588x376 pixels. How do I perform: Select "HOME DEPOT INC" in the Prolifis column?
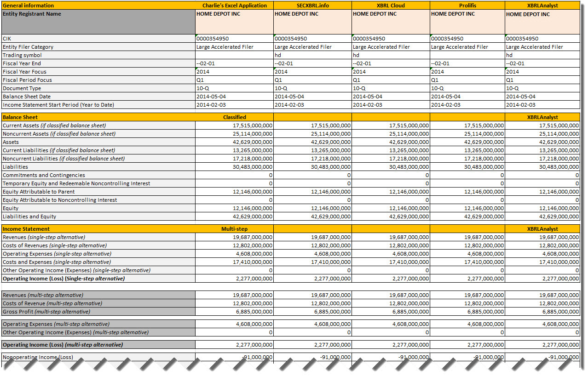point(467,22)
